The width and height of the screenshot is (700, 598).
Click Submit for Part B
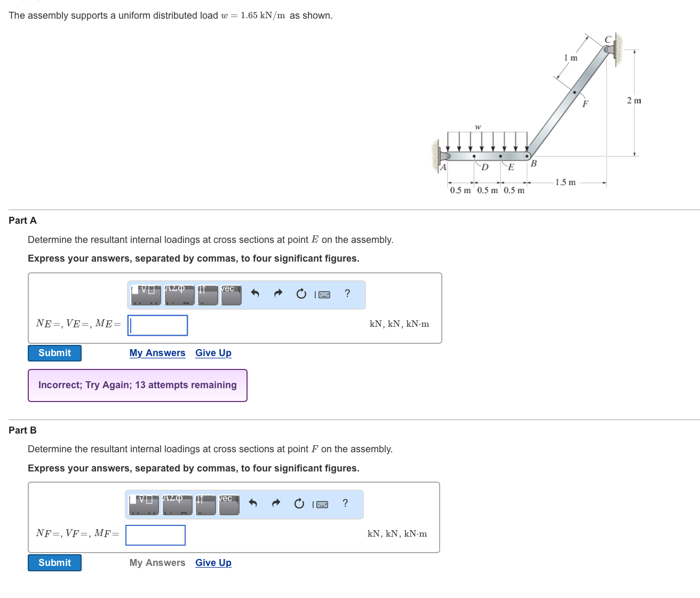(54, 562)
